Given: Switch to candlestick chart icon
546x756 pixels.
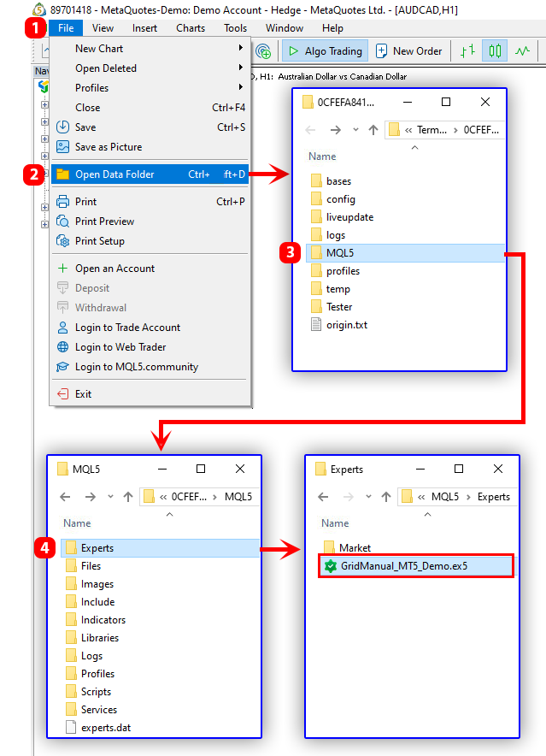Looking at the screenshot, I should [x=495, y=50].
